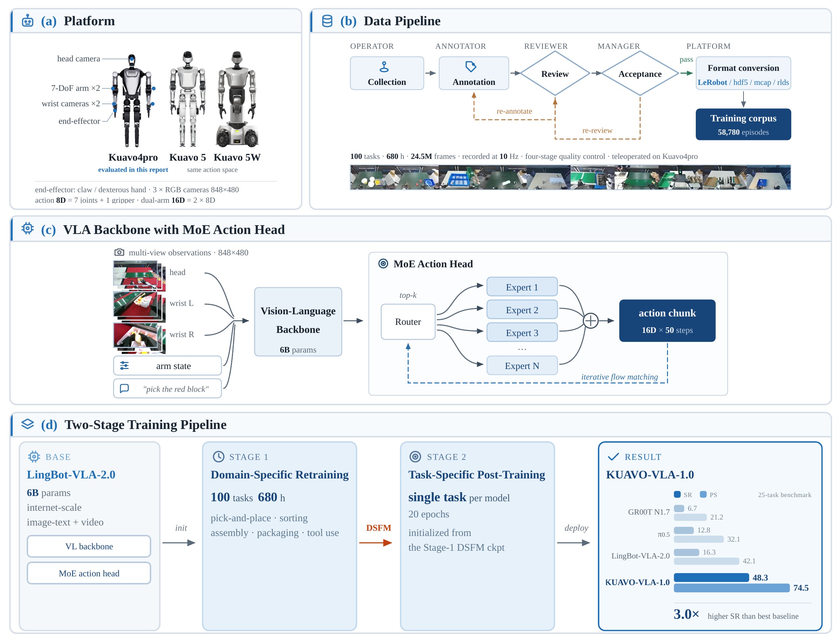Click the chip icon beside VLA Backbone heading
840x637 pixels.
pyautogui.click(x=27, y=229)
